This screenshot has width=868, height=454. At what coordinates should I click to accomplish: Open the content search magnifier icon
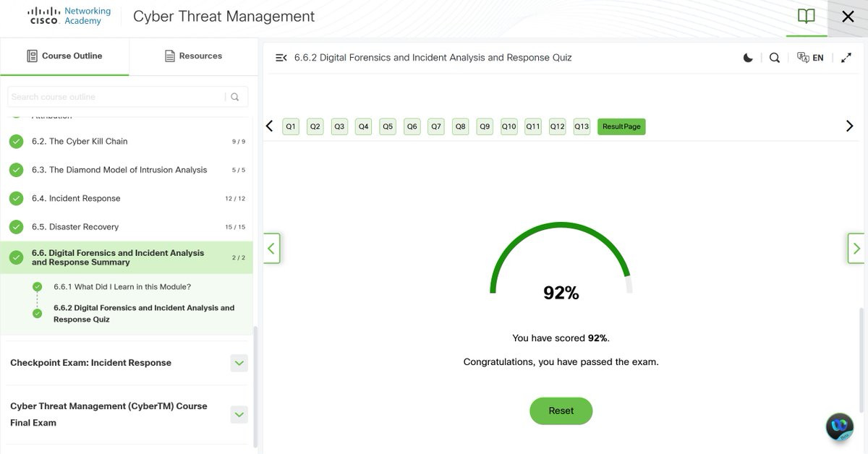(775, 58)
